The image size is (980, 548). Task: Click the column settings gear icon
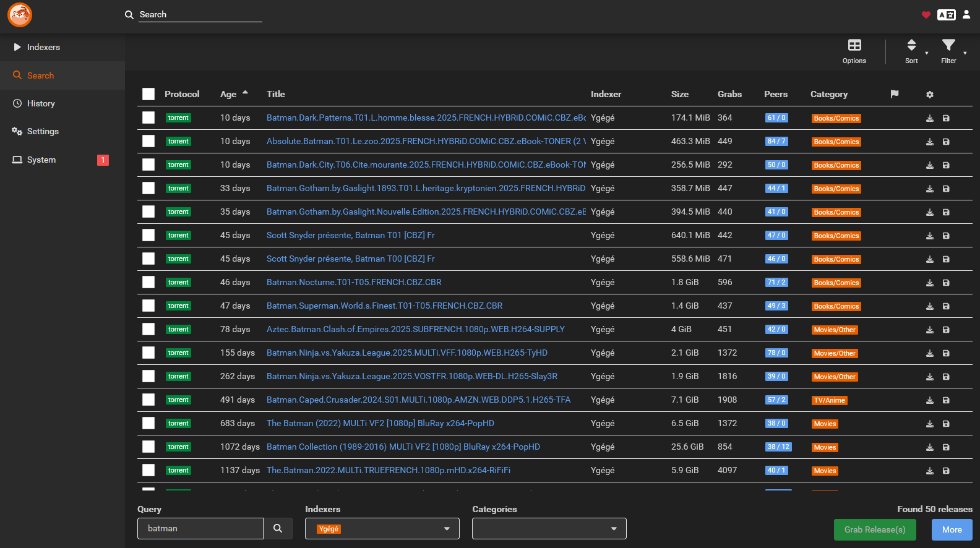(929, 95)
